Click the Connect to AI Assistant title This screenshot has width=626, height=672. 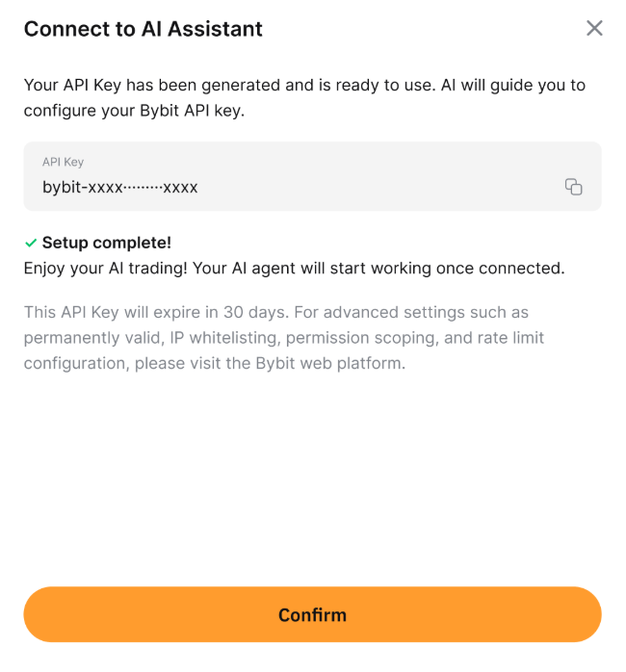[143, 29]
